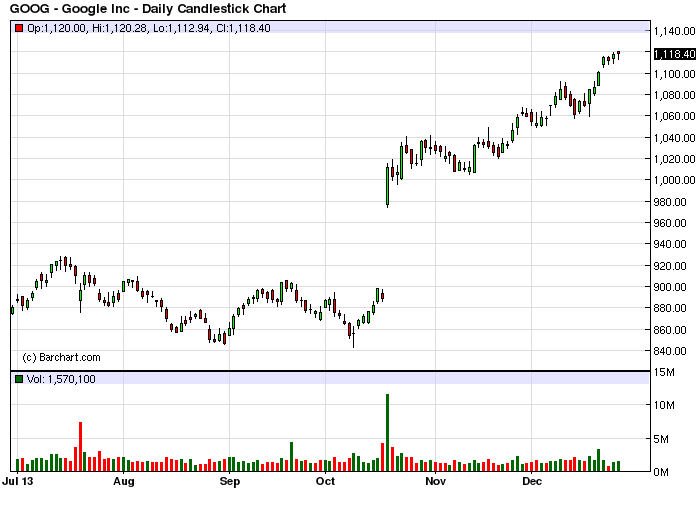Viewport: 700px width, 512px height.
Task: Click the tall green volume bar in late September
Action: [x=292, y=457]
